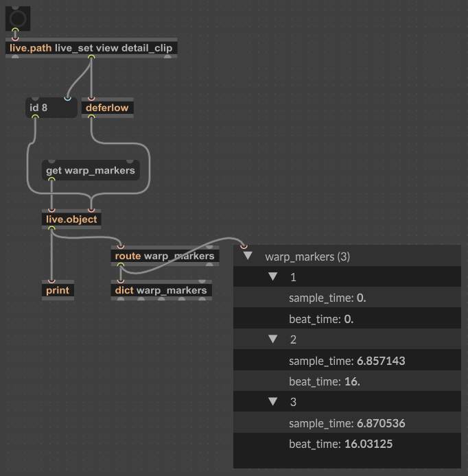This screenshot has height=476, width=468.
Task: Collapse warp marker entry 3
Action: point(272,401)
